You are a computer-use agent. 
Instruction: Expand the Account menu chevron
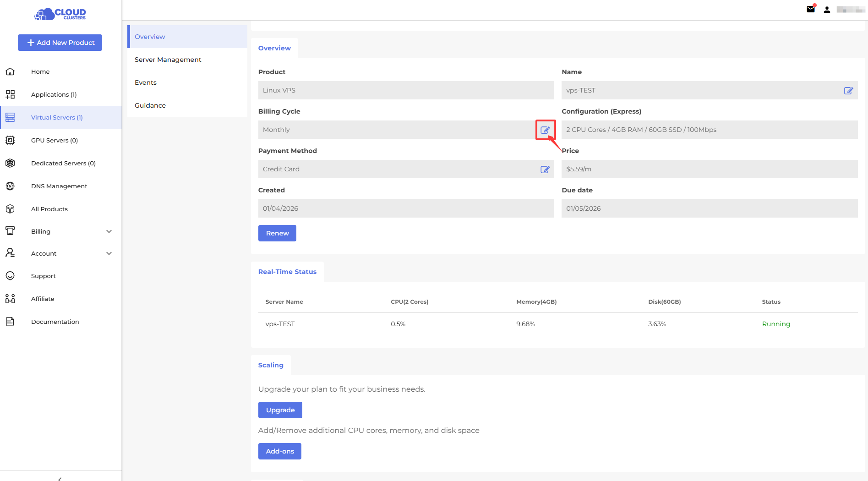[109, 253]
